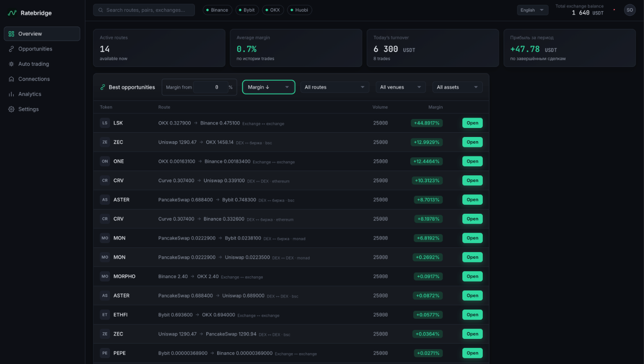The width and height of the screenshot is (644, 364).
Task: Click the Volume column header
Action: pos(380,107)
